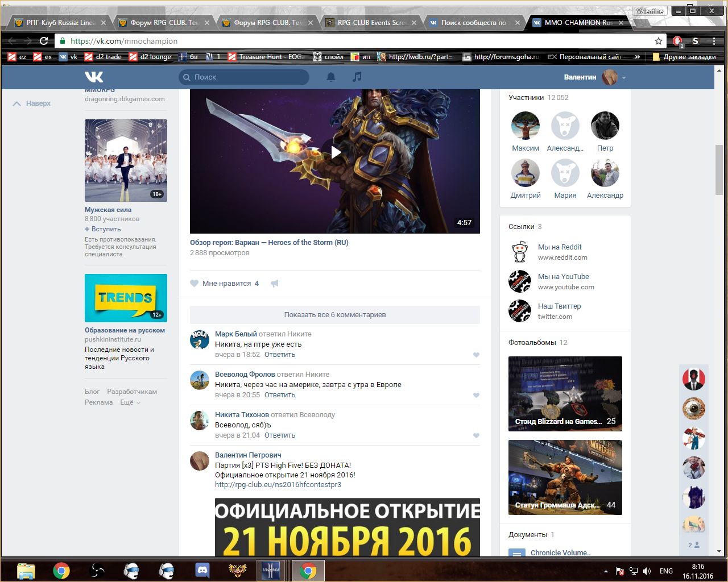Like Всеволод Фролов's comment
The image size is (728, 582).
click(477, 395)
